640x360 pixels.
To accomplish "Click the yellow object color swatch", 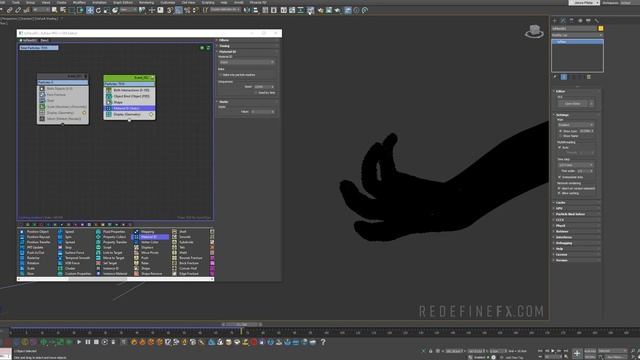I will coord(601,29).
